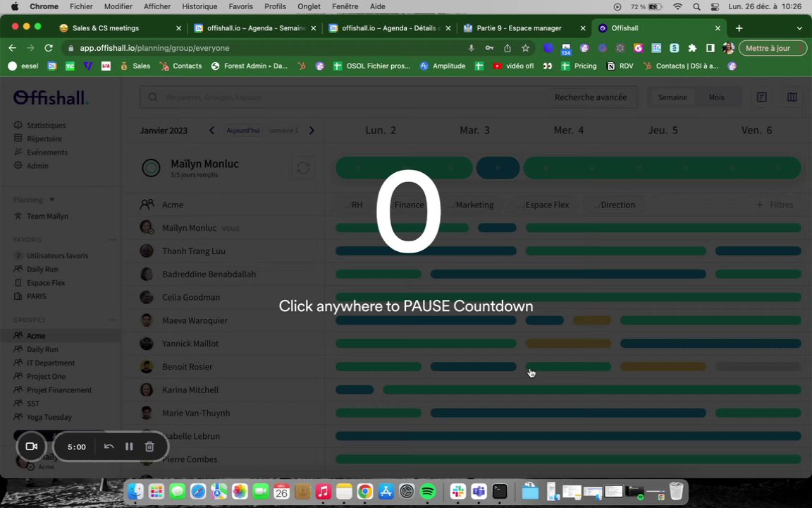Share page using the share icon
Viewport: 812px width, 508px height.
[x=507, y=48]
